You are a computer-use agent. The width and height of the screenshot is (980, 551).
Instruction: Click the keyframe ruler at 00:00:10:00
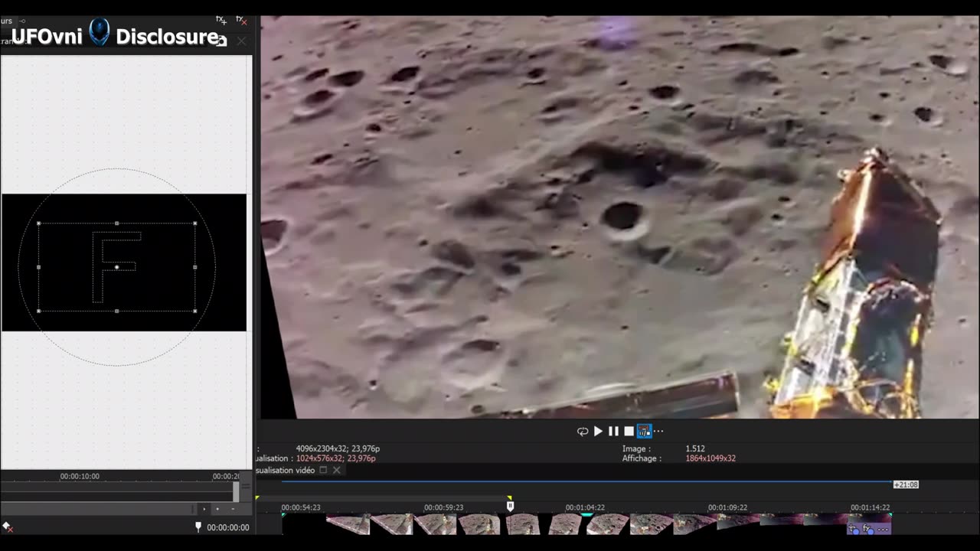coord(80,476)
